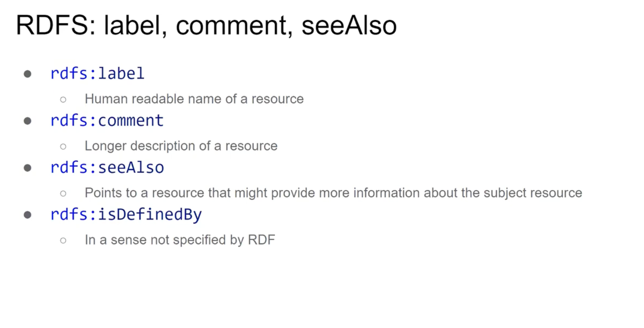This screenshot has width=644, height=328.
Task: Click hollow bullet before "Points to a resource"
Action: [63, 193]
